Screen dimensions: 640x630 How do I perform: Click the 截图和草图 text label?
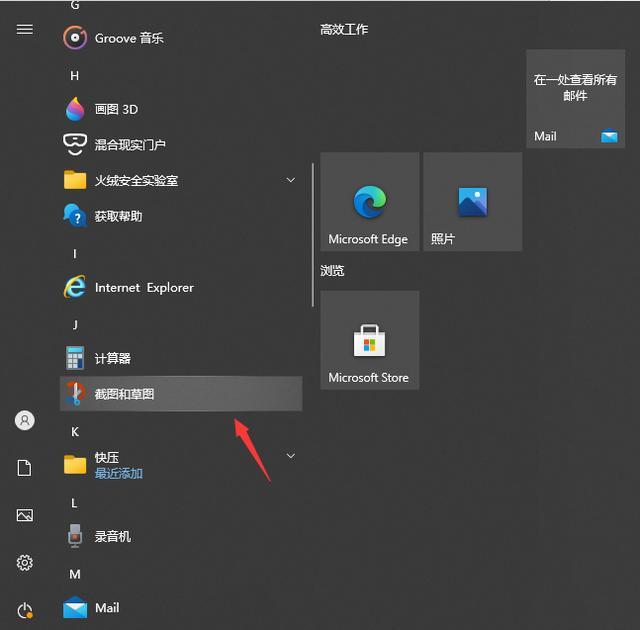pos(124,394)
